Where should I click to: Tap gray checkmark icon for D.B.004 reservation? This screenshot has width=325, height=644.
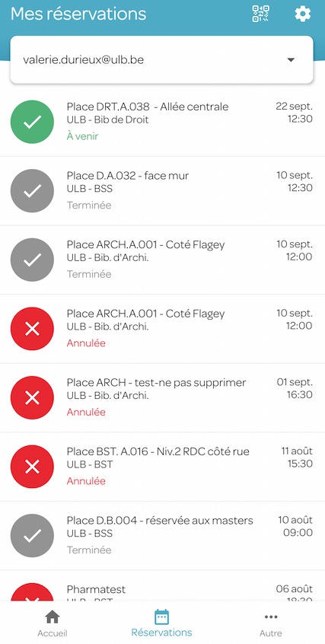pyautogui.click(x=32, y=536)
